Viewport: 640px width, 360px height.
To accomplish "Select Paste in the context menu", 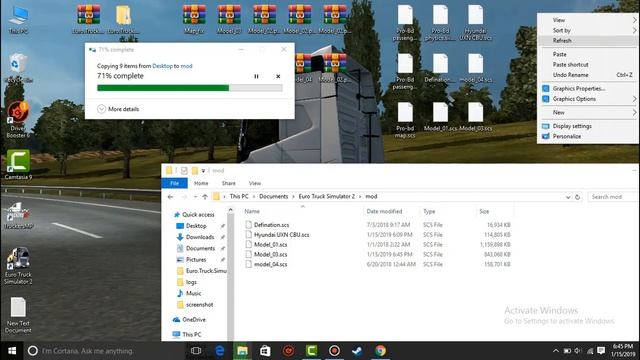I will [588, 54].
